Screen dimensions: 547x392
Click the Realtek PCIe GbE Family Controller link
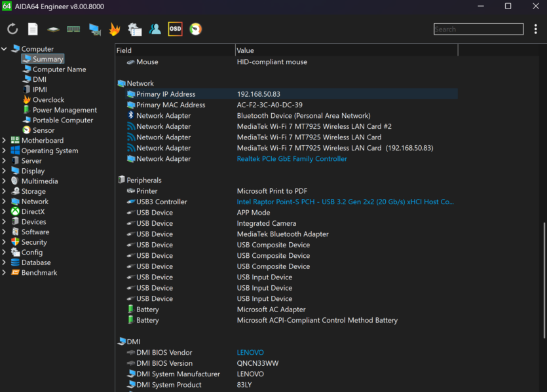(x=292, y=159)
